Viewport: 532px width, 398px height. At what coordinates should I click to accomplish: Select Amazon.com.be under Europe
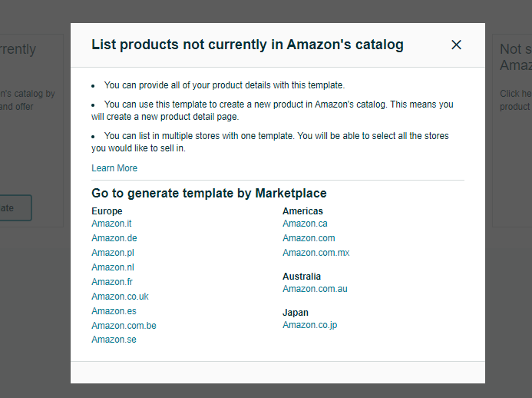[124, 326]
